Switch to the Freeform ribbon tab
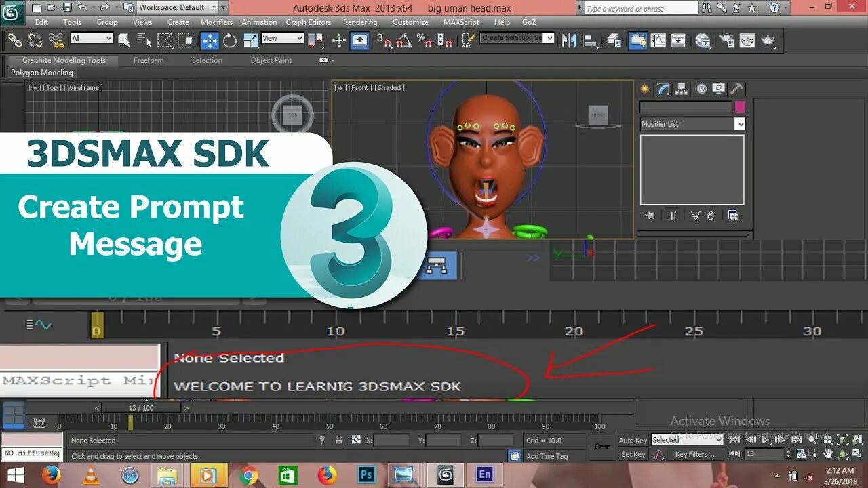 click(149, 60)
